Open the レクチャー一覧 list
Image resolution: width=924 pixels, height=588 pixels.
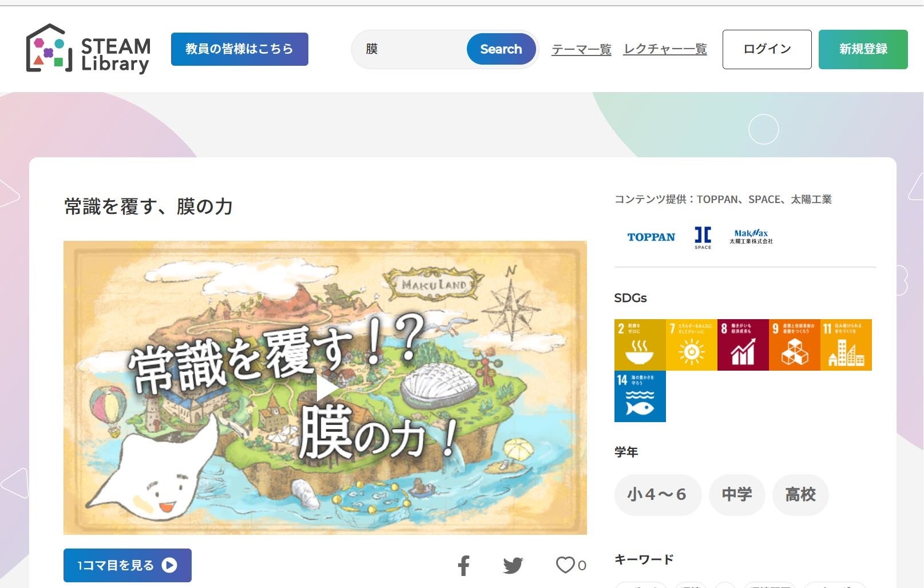[x=665, y=49]
